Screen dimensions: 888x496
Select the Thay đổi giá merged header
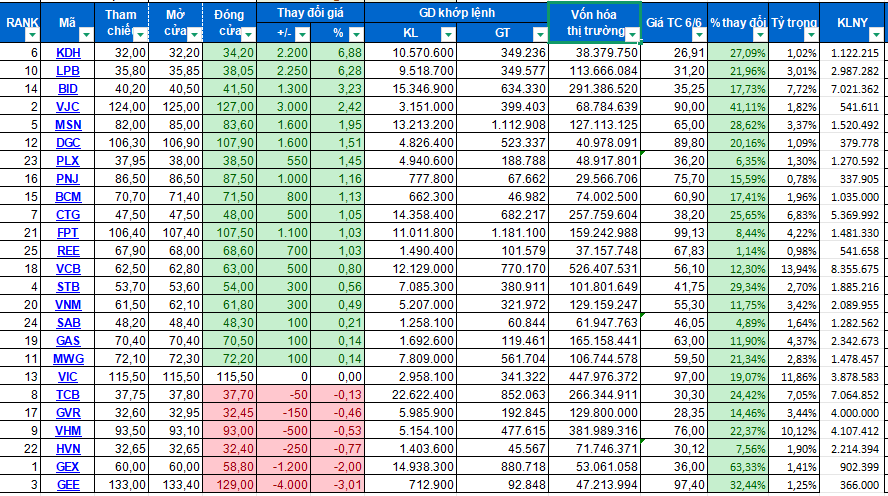(x=310, y=12)
